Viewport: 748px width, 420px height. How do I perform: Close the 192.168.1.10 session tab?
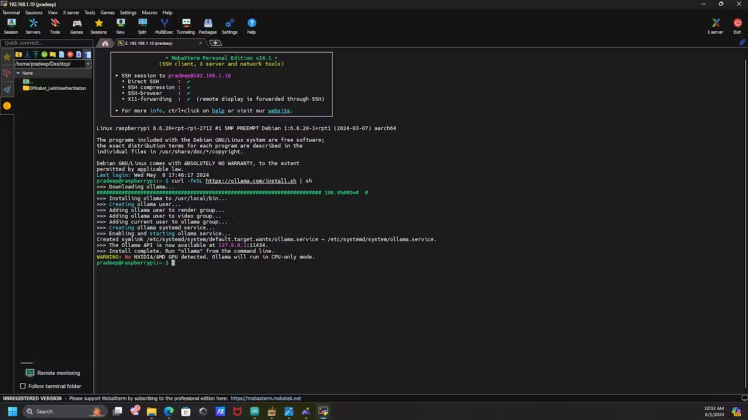point(200,43)
